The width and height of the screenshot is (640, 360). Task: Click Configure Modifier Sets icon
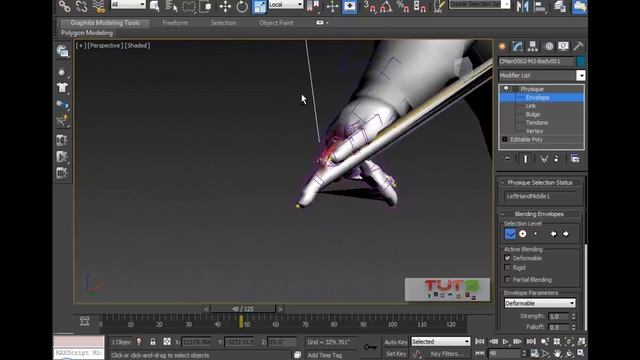pos(575,159)
